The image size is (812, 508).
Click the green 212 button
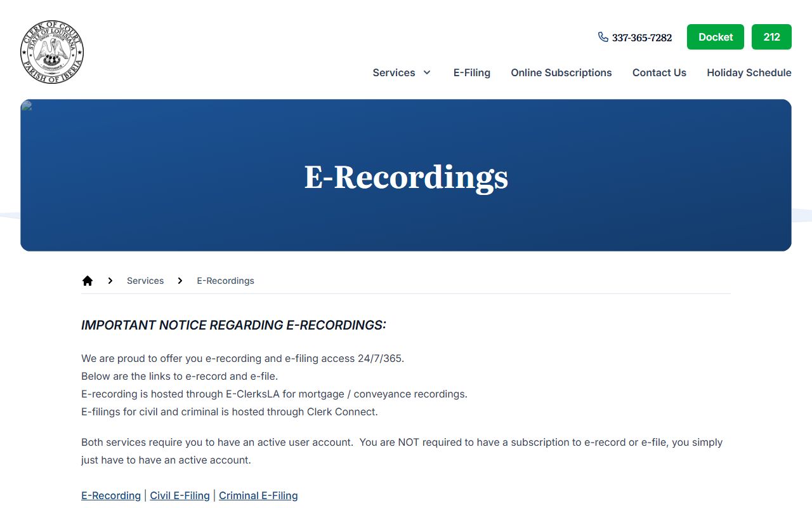(771, 37)
